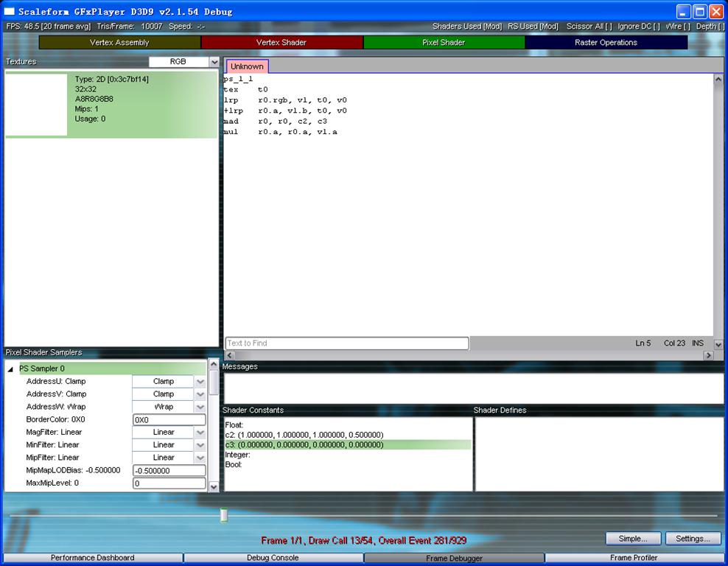Open the Raster Operations stage
728x566 pixels.
pos(606,42)
